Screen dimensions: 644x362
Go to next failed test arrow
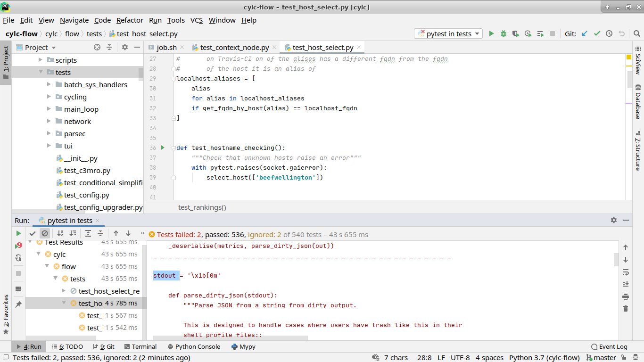point(128,233)
